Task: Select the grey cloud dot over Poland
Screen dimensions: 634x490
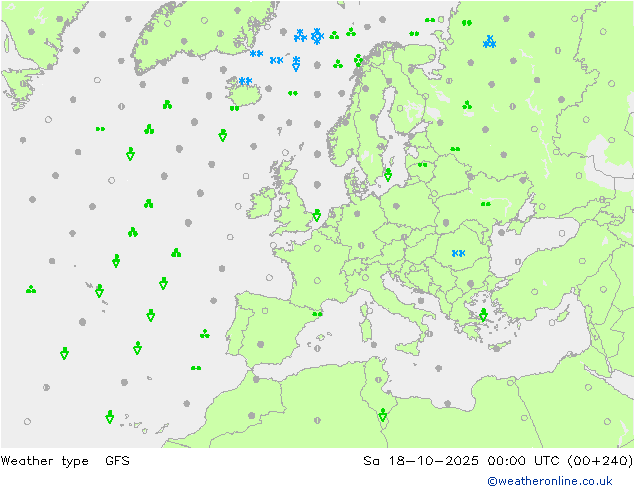Action: tap(396, 206)
